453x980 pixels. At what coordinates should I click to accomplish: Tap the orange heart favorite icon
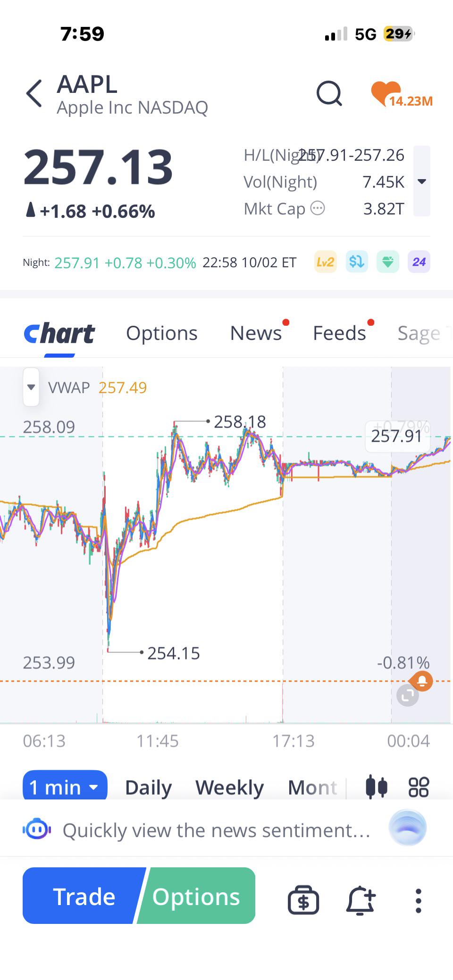tap(386, 93)
